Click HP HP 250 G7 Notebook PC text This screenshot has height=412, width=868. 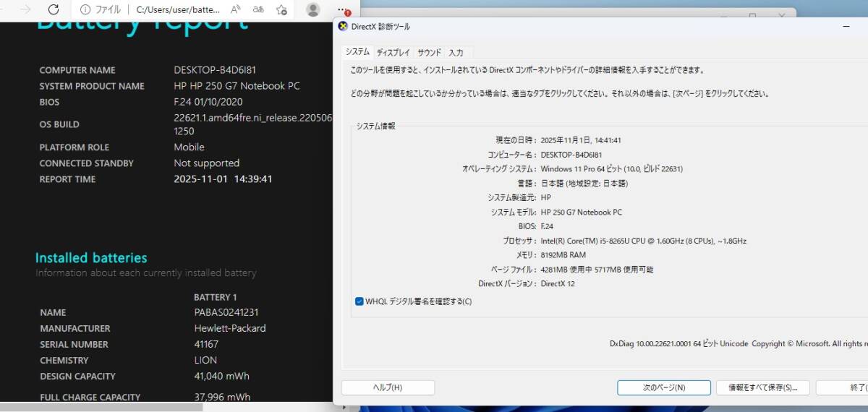tap(237, 86)
